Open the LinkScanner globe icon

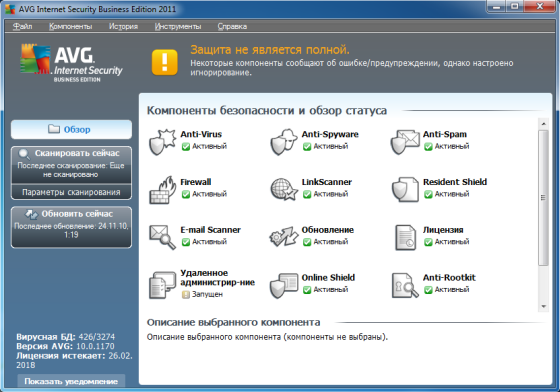point(284,190)
